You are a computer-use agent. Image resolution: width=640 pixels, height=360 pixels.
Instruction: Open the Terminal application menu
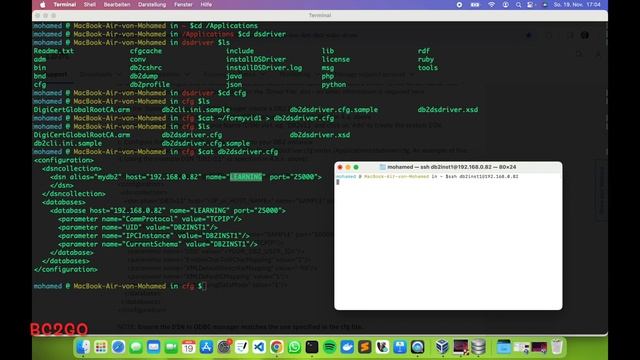coord(64,4)
